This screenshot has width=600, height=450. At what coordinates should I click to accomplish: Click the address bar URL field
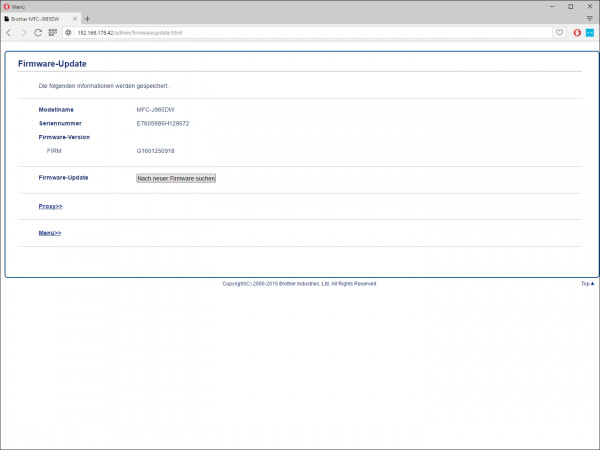click(x=300, y=32)
